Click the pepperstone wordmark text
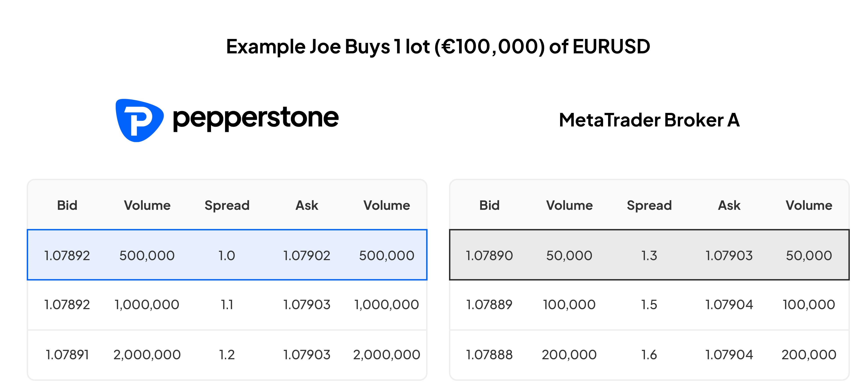The image size is (868, 382). pos(256,118)
